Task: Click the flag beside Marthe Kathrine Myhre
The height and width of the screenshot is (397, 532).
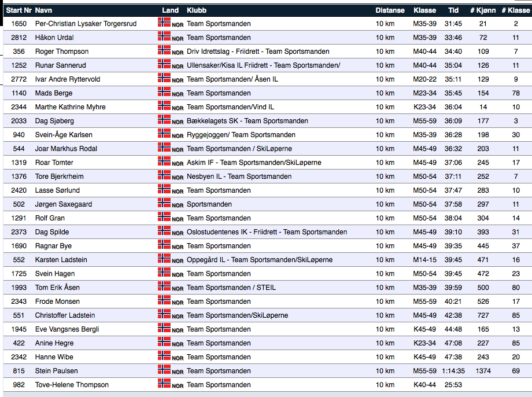Action: [164, 106]
